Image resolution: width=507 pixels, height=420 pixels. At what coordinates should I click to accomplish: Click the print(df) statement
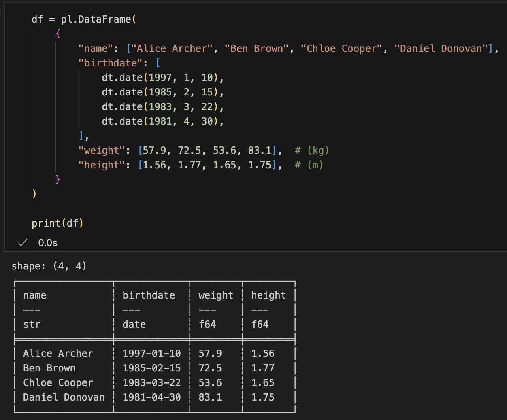coord(58,223)
